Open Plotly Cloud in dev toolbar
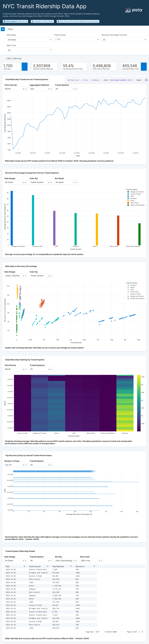 click(73, 80)
